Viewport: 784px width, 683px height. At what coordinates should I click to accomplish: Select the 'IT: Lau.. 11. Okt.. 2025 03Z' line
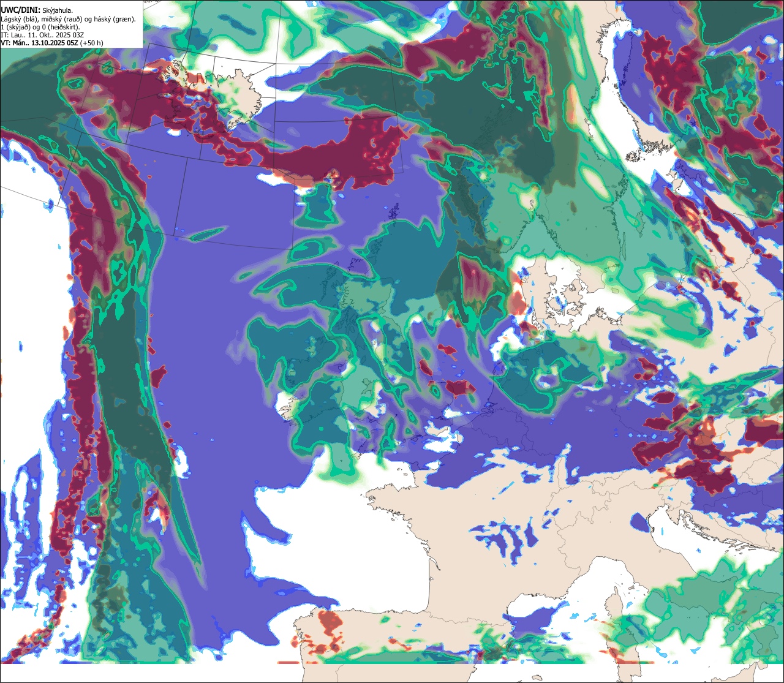[x=42, y=36]
